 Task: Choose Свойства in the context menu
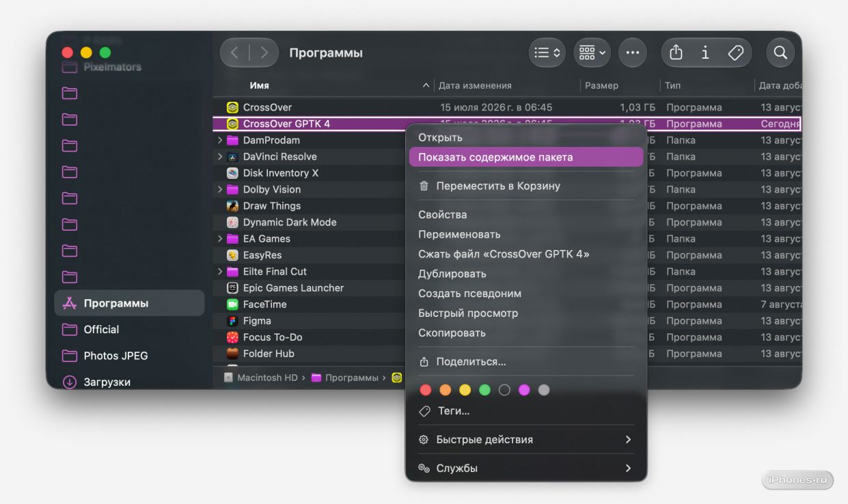click(x=525, y=214)
